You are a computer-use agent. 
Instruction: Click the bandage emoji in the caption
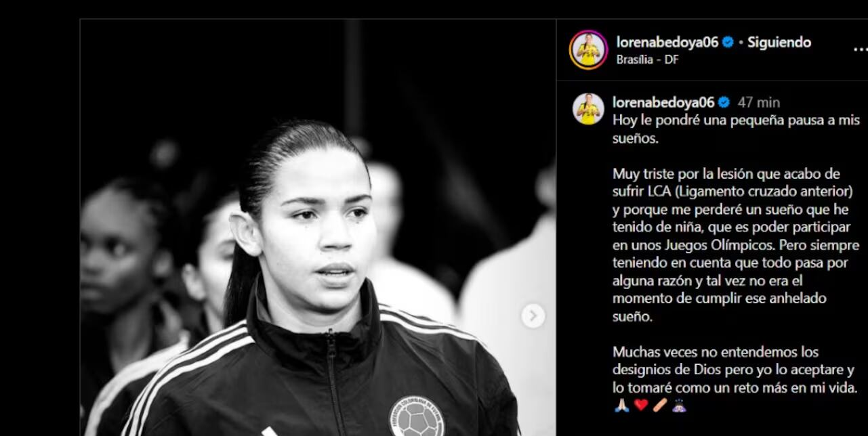(x=660, y=406)
